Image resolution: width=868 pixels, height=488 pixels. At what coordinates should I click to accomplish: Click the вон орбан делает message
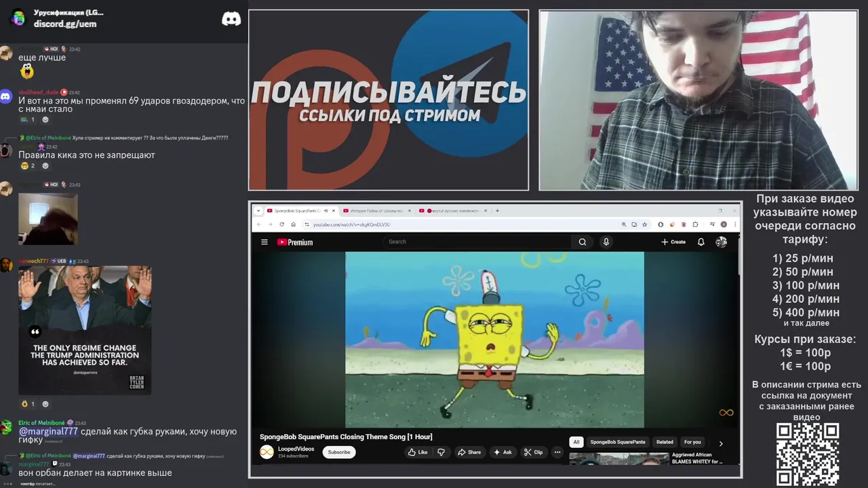[x=95, y=473]
